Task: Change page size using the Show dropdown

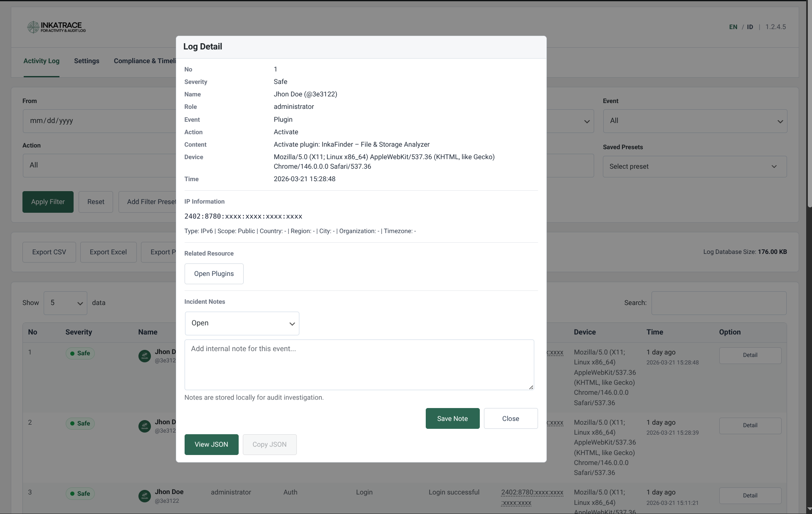Action: click(65, 303)
